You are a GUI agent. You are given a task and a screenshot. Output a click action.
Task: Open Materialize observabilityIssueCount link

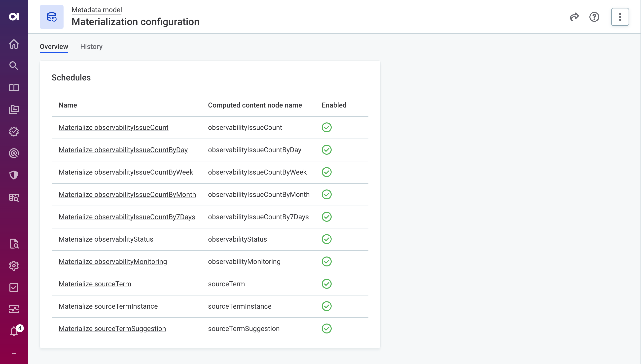[x=113, y=128]
